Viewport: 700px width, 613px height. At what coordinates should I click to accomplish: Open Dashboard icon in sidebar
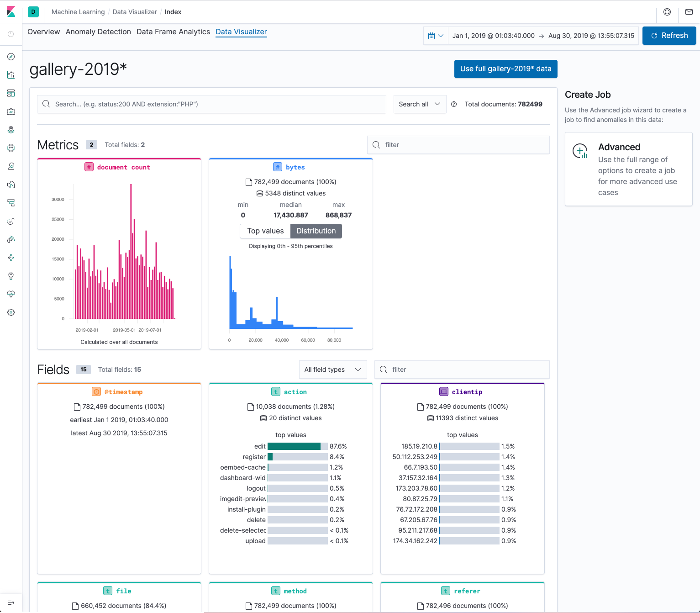tap(11, 93)
